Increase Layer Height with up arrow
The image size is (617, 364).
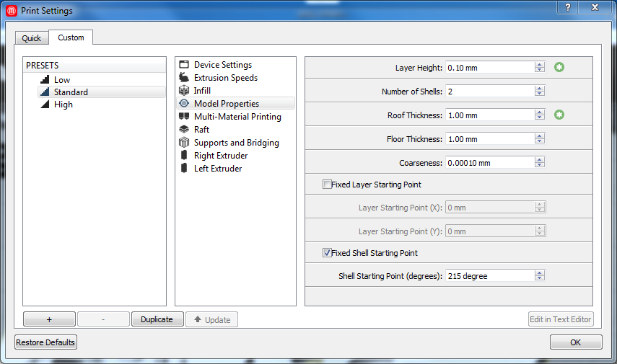coord(540,64)
